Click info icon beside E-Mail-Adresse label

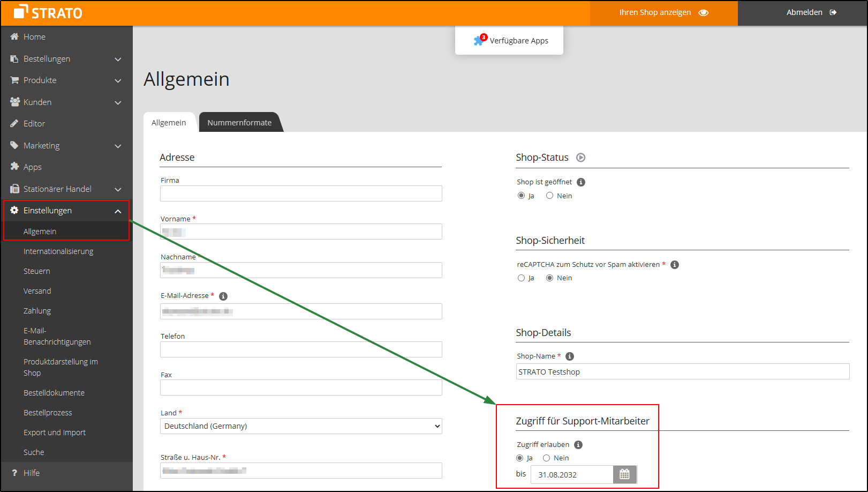click(223, 296)
